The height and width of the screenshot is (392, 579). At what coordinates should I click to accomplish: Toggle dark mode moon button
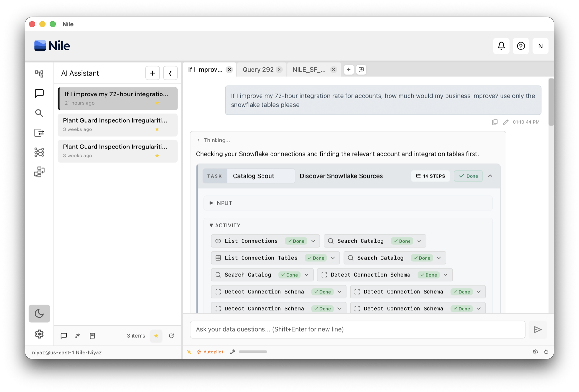[x=39, y=313]
